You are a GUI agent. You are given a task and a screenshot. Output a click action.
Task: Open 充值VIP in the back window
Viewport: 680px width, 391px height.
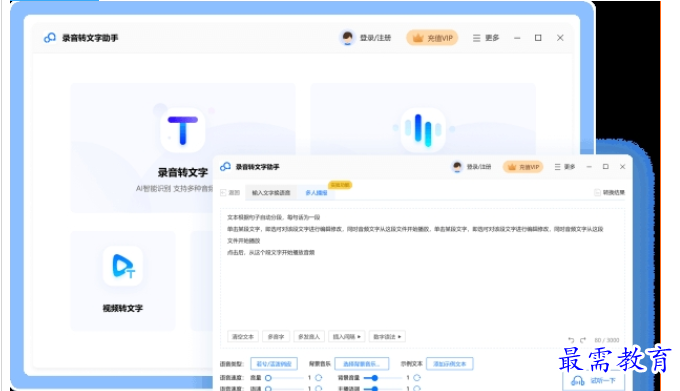click(x=432, y=38)
